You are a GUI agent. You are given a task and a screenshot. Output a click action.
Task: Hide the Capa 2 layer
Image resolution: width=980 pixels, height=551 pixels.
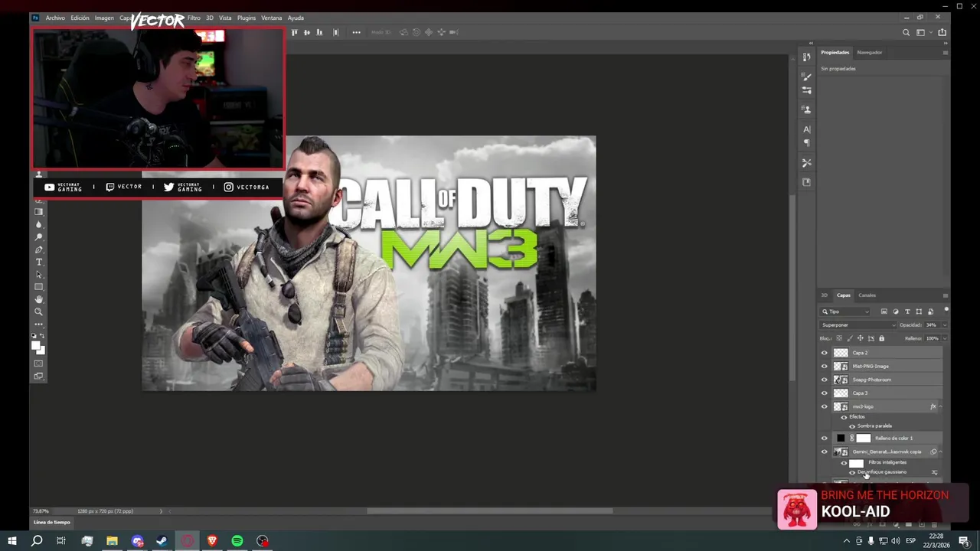click(825, 353)
